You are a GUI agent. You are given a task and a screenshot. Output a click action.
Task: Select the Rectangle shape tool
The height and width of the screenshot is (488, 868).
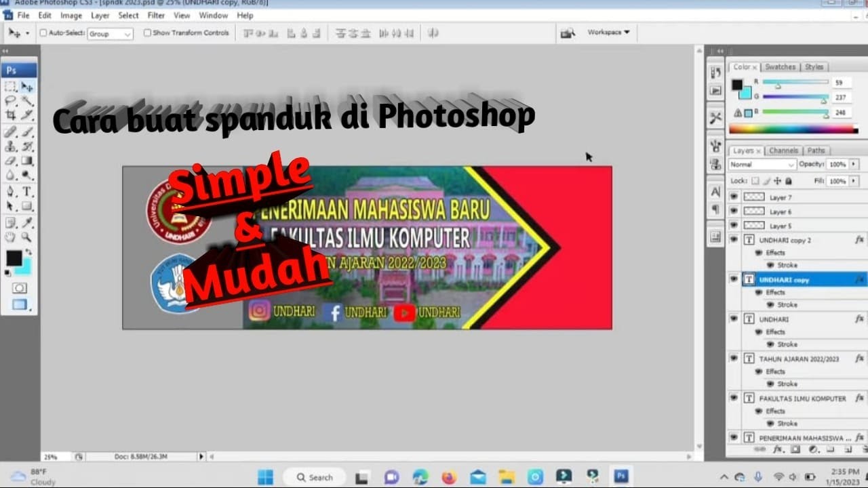coord(27,206)
